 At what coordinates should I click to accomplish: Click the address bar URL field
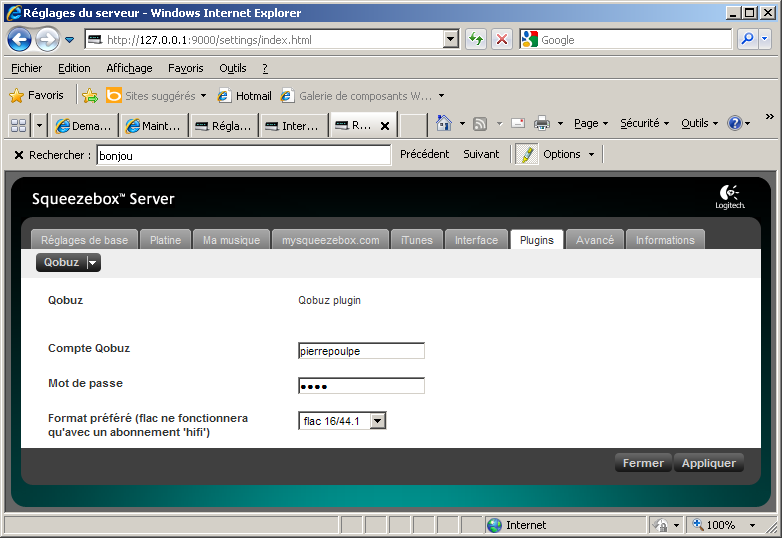[266, 40]
